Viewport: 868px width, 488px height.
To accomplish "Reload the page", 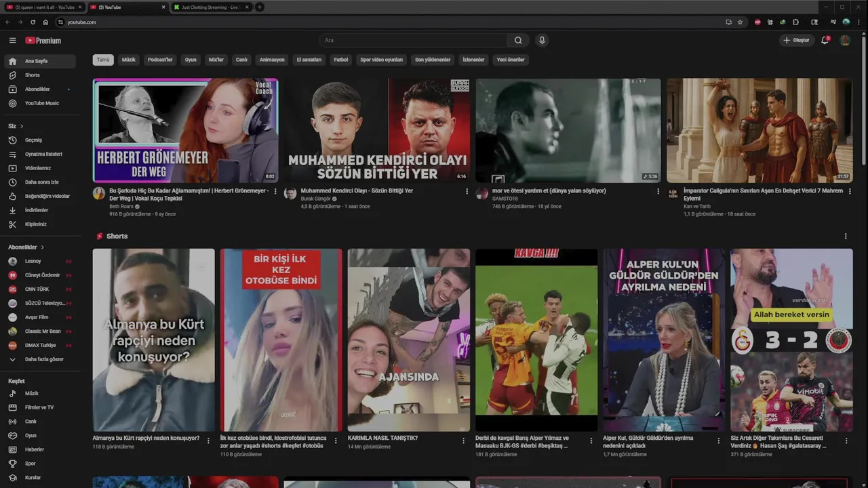I will coord(32,22).
